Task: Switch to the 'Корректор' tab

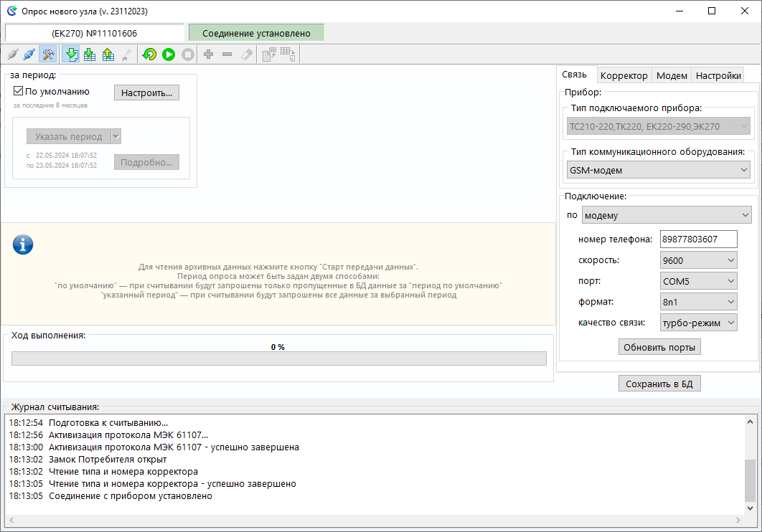Action: point(624,76)
